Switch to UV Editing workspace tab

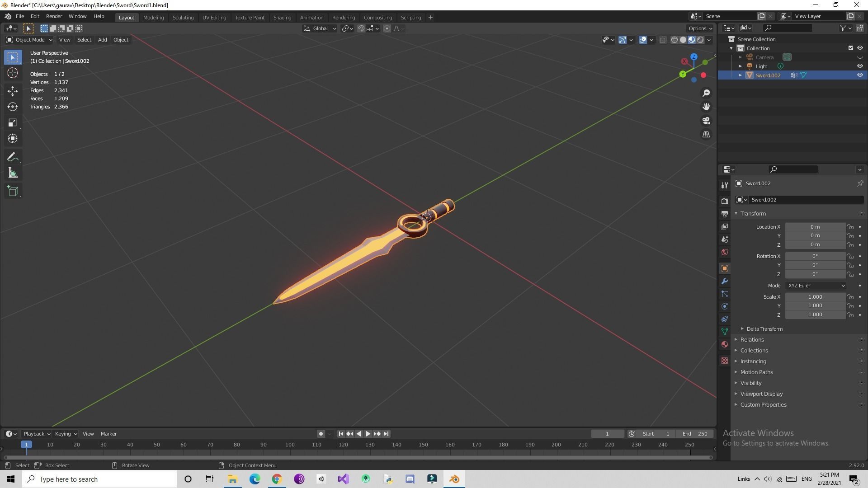coord(214,18)
